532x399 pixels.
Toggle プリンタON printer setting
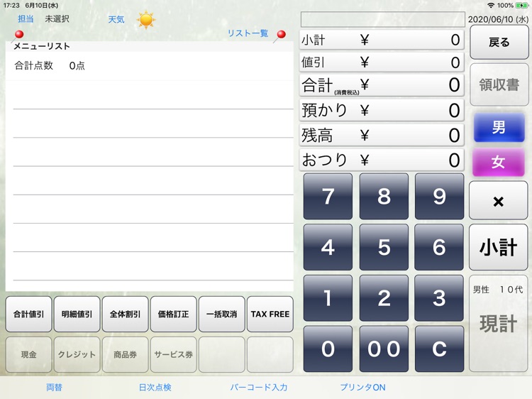(362, 387)
